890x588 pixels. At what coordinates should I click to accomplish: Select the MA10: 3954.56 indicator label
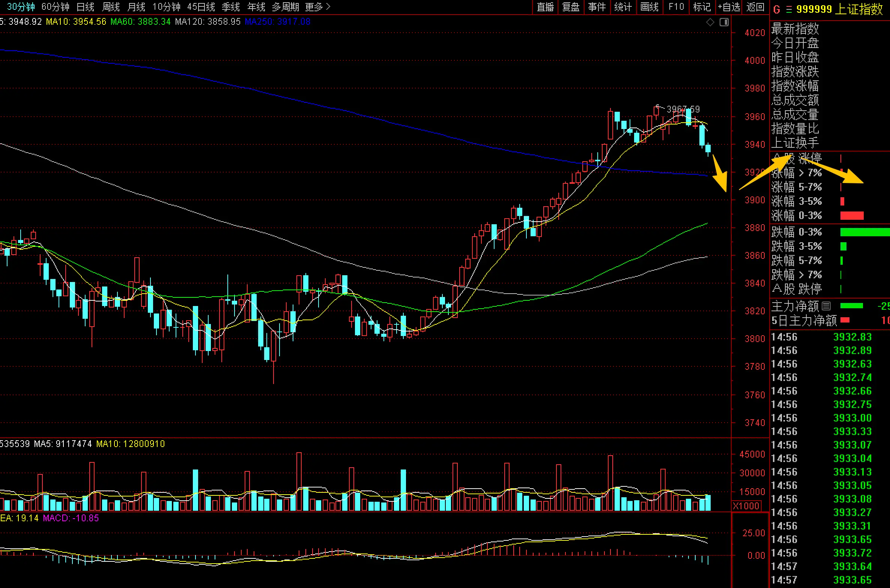[x=76, y=22]
